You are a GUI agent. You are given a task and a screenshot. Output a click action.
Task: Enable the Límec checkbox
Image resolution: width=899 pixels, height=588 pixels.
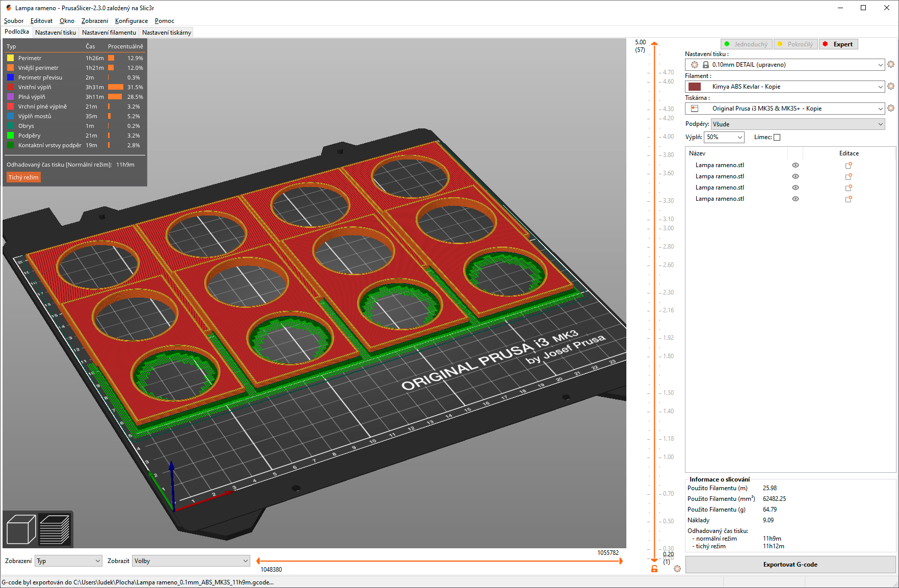click(x=777, y=138)
